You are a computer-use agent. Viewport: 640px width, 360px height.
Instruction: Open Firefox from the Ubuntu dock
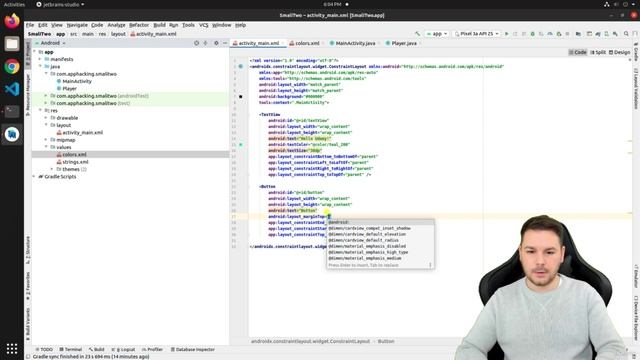[12, 20]
